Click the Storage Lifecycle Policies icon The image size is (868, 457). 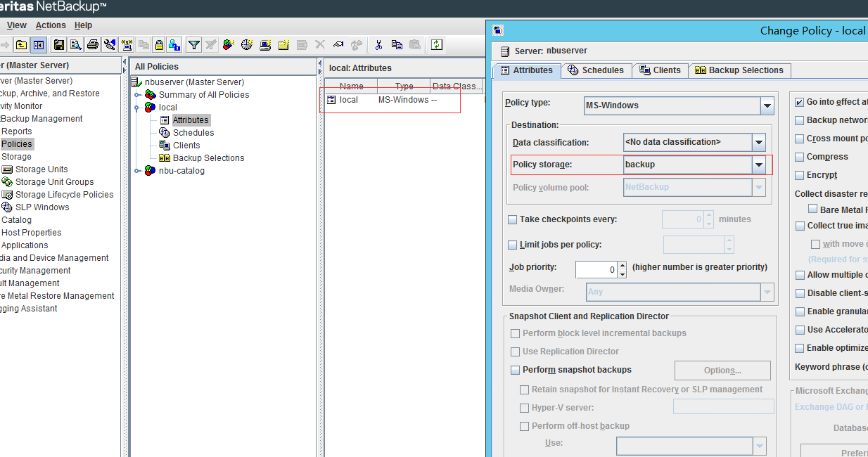(8, 195)
